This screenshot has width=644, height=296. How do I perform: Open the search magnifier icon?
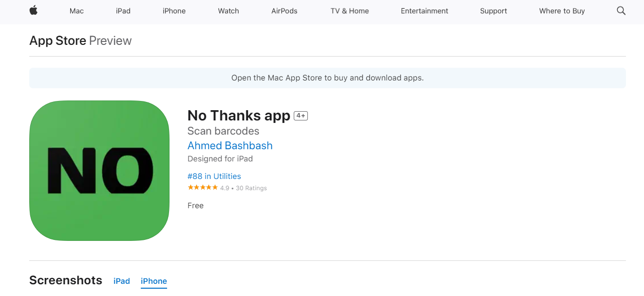coord(621,11)
